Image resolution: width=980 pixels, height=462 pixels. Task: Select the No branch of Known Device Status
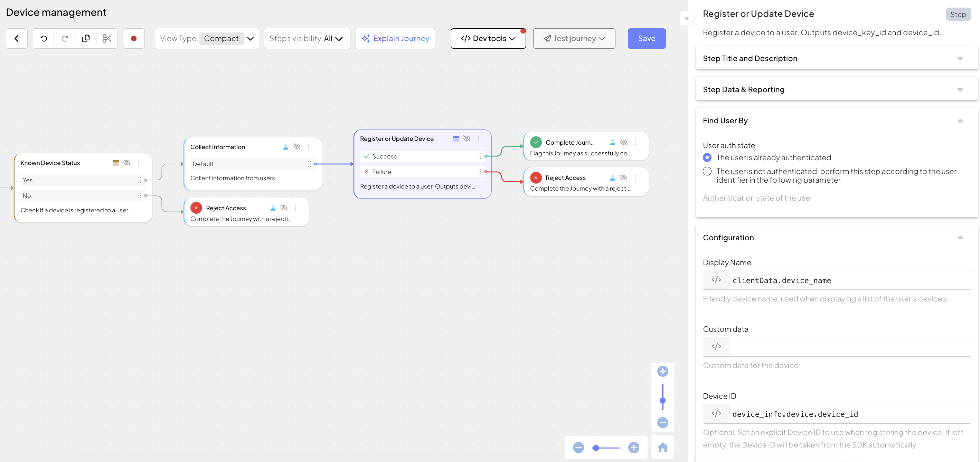tap(83, 196)
